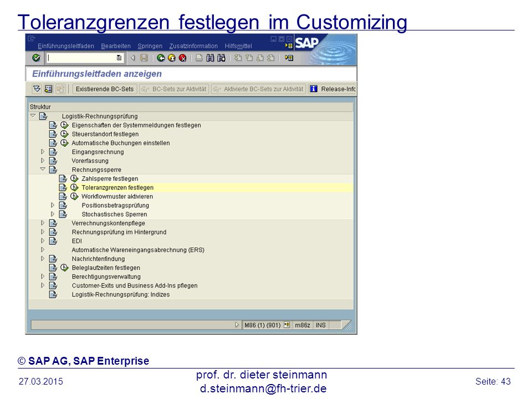This screenshot has height=399, width=532.
Task: Click the Previous Page icon
Action: point(249,58)
